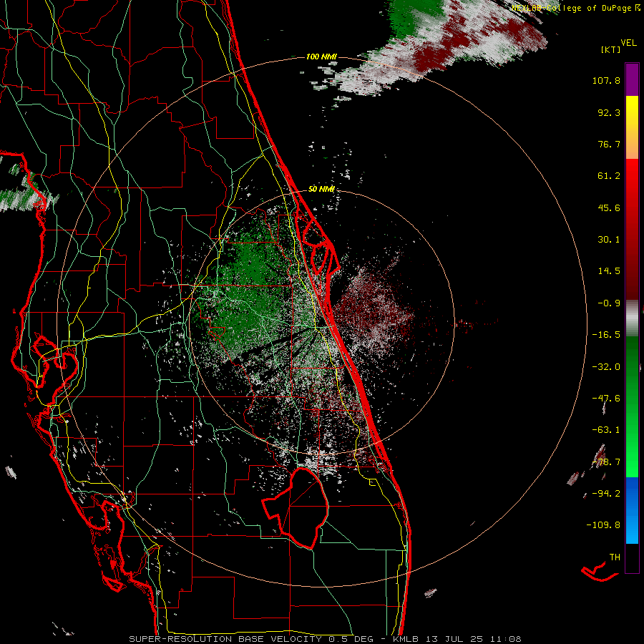This screenshot has width=644, height=644.
Task: Click the NEXLAB-College of DuPage watermark text
Action: pos(575,8)
